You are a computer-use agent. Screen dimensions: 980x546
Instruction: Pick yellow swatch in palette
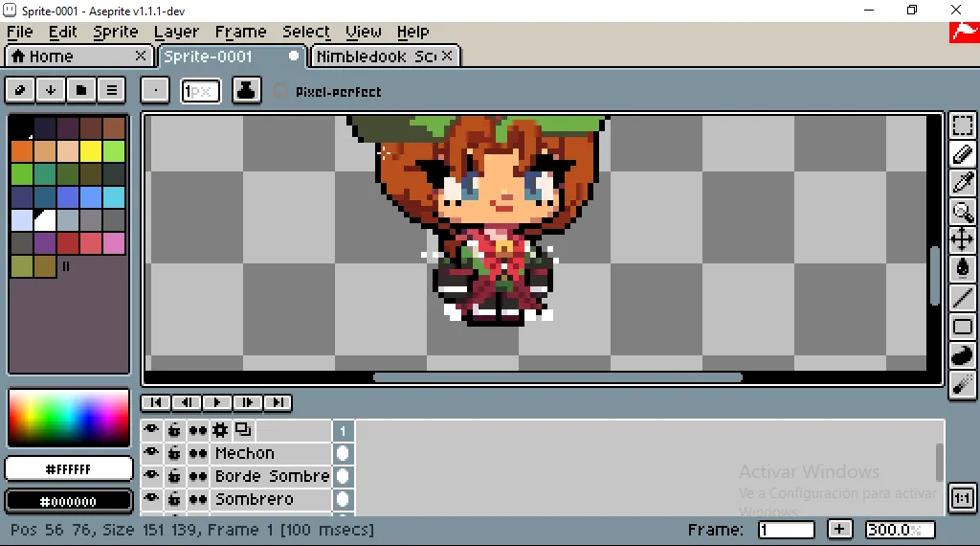click(91, 151)
